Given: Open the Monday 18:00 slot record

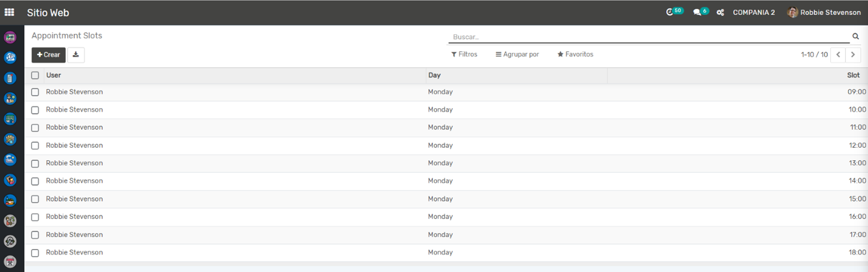Looking at the screenshot, I should (x=440, y=253).
